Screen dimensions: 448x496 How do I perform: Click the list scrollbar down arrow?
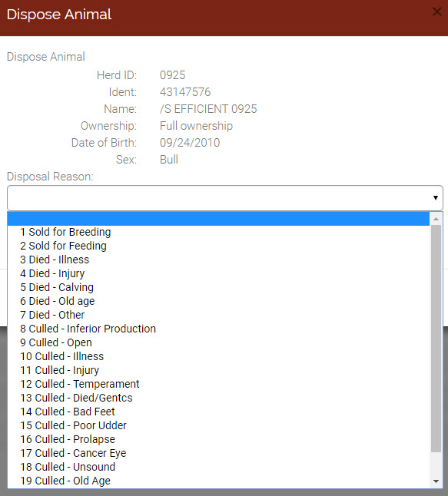[x=436, y=481]
